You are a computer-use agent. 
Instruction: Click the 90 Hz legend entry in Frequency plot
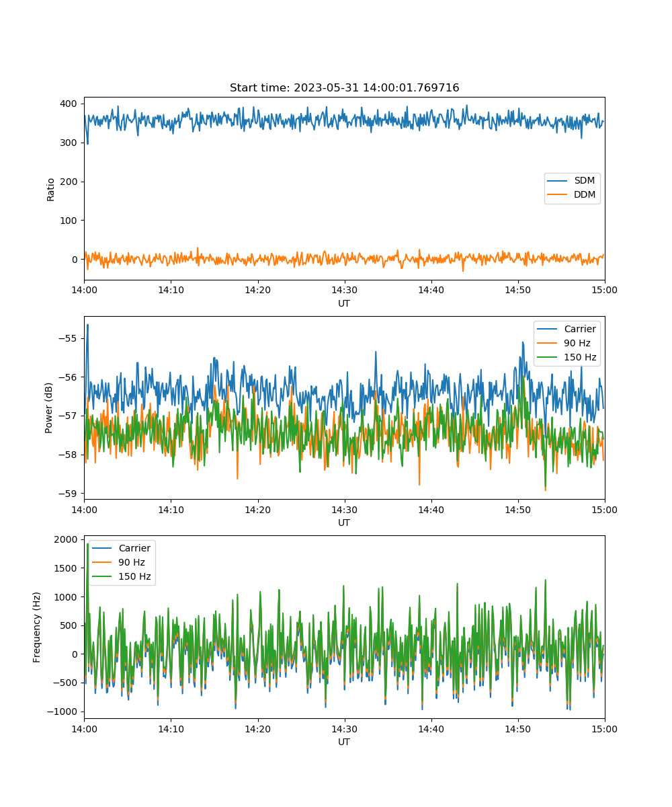point(118,562)
